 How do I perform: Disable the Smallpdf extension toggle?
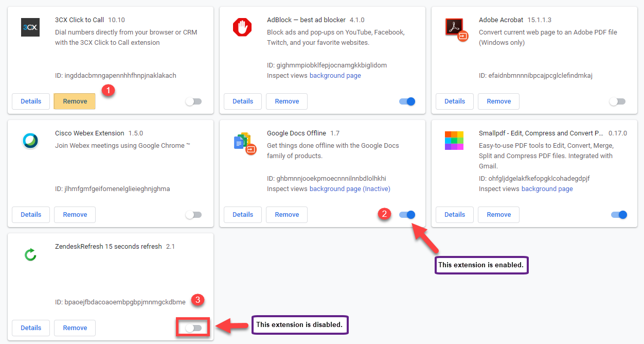pos(619,215)
